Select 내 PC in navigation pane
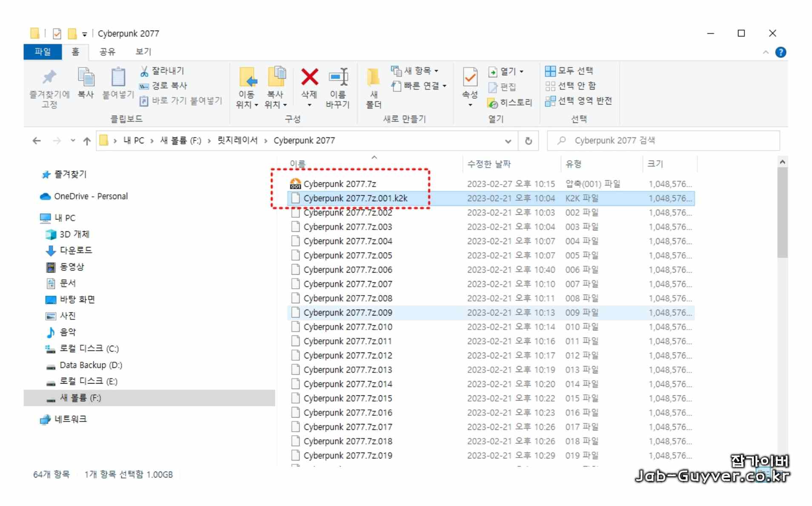812x506 pixels. pyautogui.click(x=57, y=218)
